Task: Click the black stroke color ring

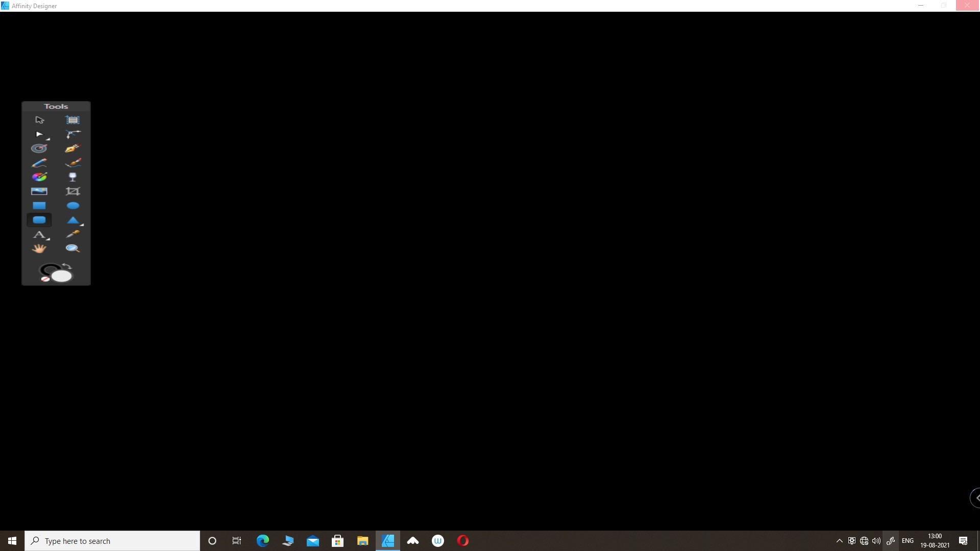Action: [x=48, y=267]
